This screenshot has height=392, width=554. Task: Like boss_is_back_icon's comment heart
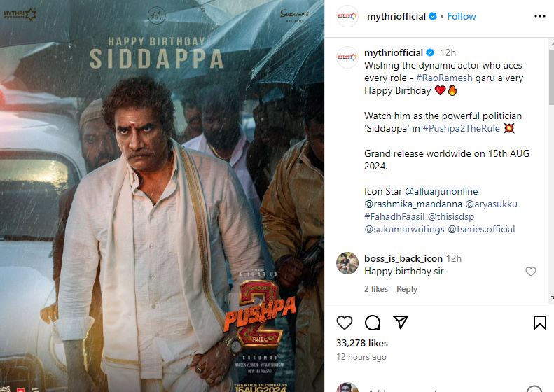click(531, 272)
